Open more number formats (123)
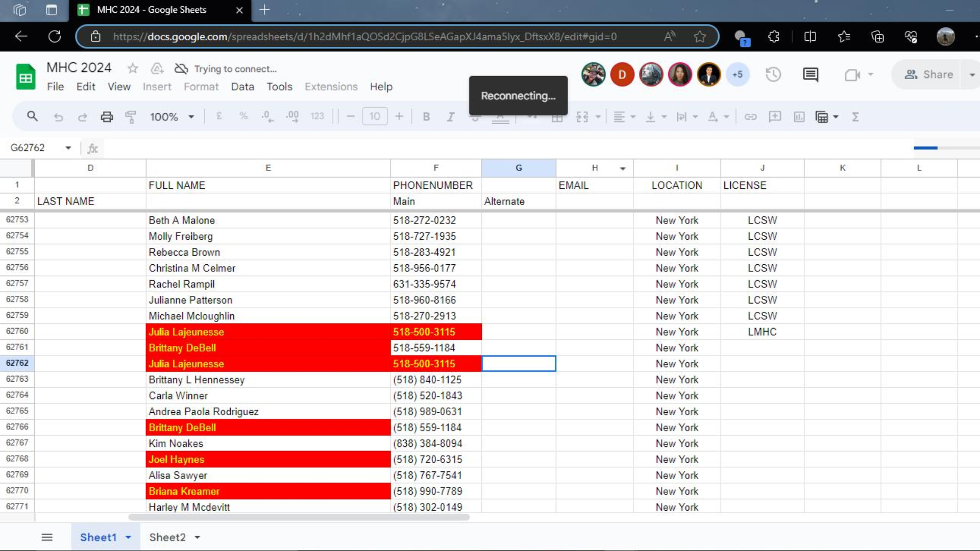980x551 pixels. coord(317,116)
